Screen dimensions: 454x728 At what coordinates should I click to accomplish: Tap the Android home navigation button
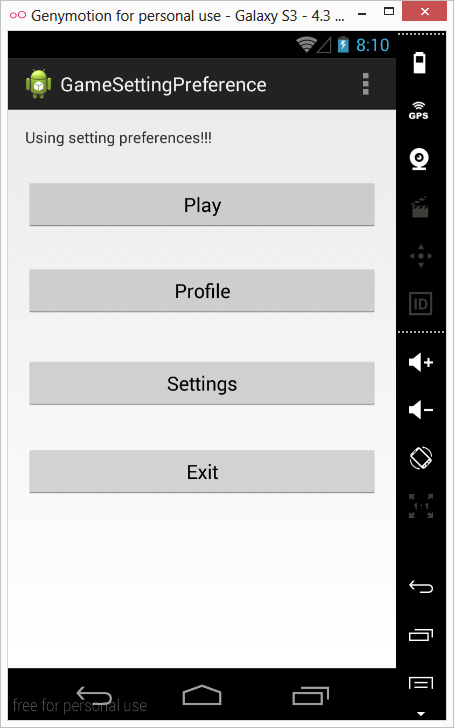coord(202,695)
